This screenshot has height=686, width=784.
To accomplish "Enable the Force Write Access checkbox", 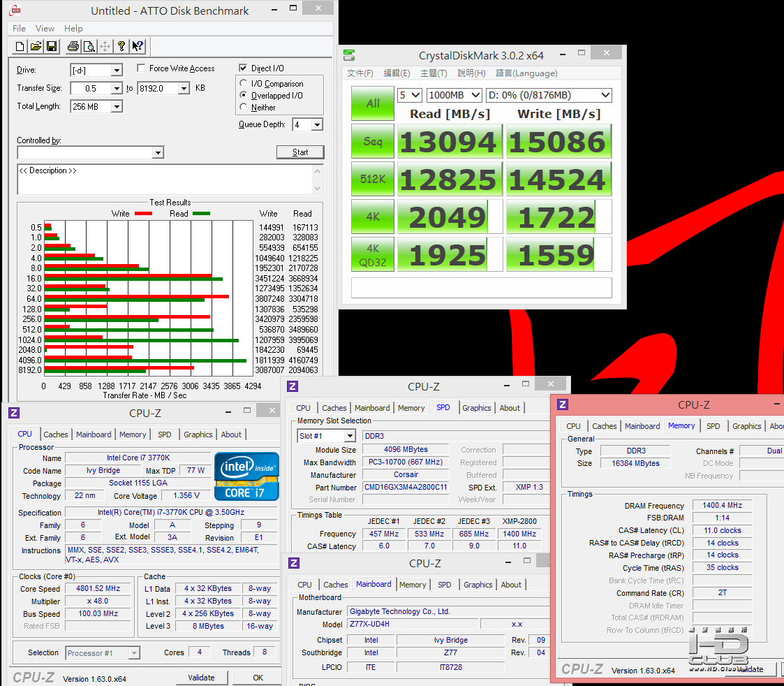I will [141, 68].
